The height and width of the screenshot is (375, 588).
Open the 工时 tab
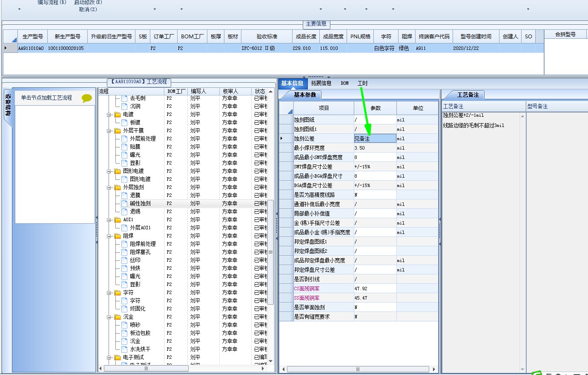(x=362, y=84)
